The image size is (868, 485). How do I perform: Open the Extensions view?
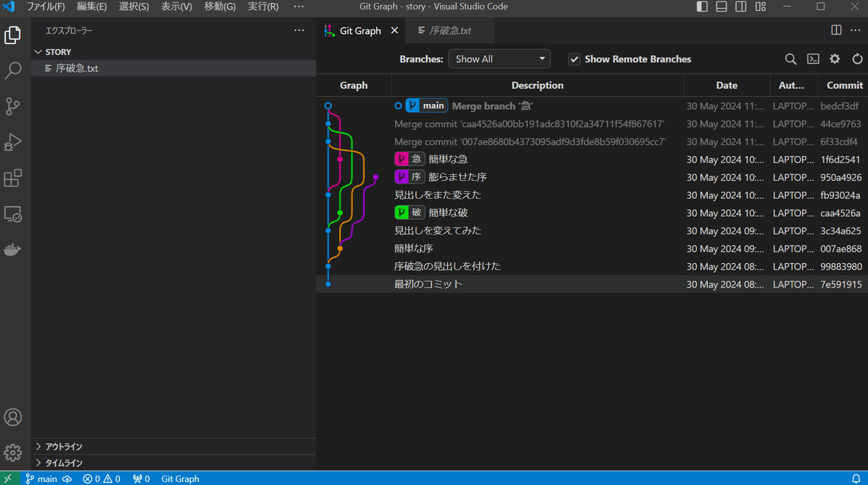coord(12,178)
